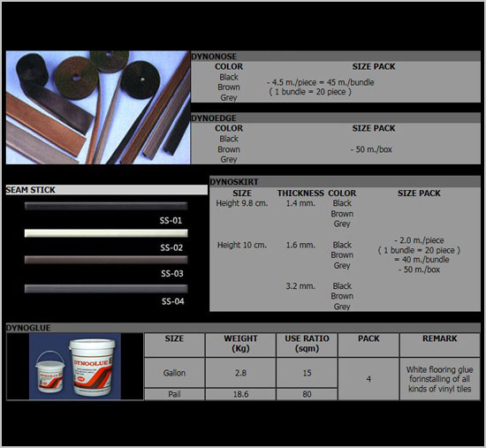Click the white flooring glue remark text
The image size is (486, 448).
440,379
